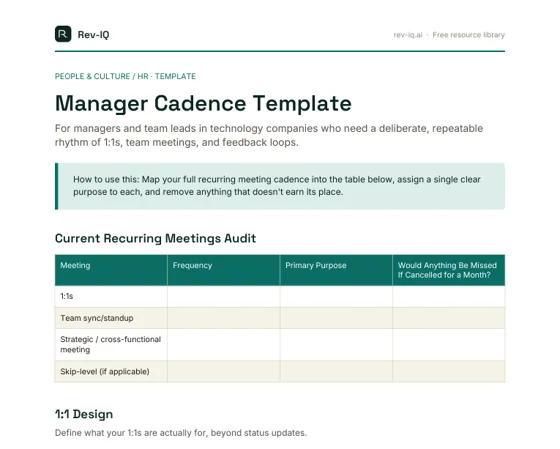The height and width of the screenshot is (449, 560).
Task: Click the Meeting column header
Action: click(x=111, y=270)
